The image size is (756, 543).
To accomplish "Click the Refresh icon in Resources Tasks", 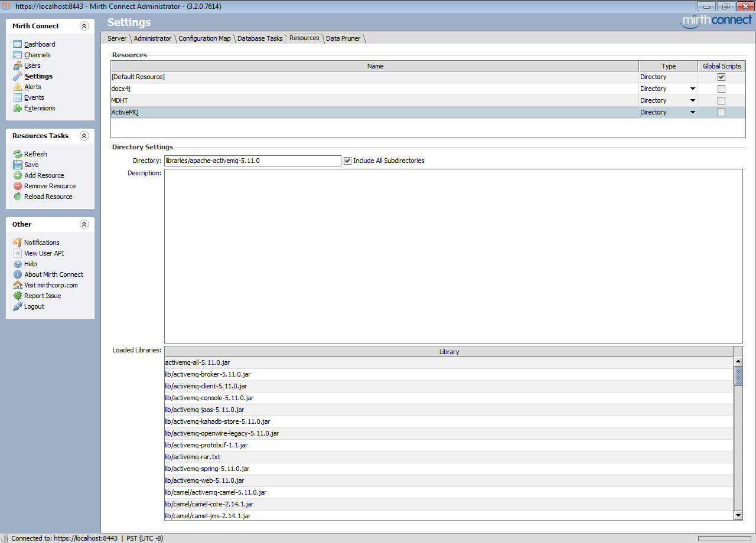I will click(18, 154).
